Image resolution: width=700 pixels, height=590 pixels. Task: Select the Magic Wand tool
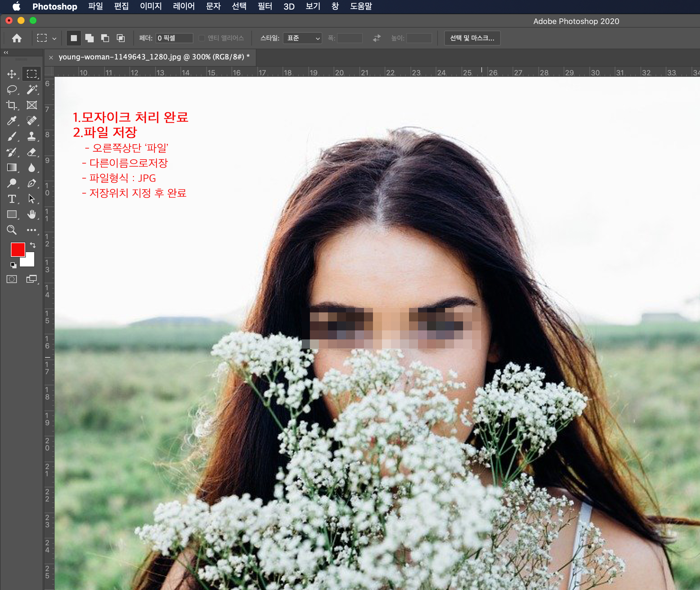click(32, 89)
